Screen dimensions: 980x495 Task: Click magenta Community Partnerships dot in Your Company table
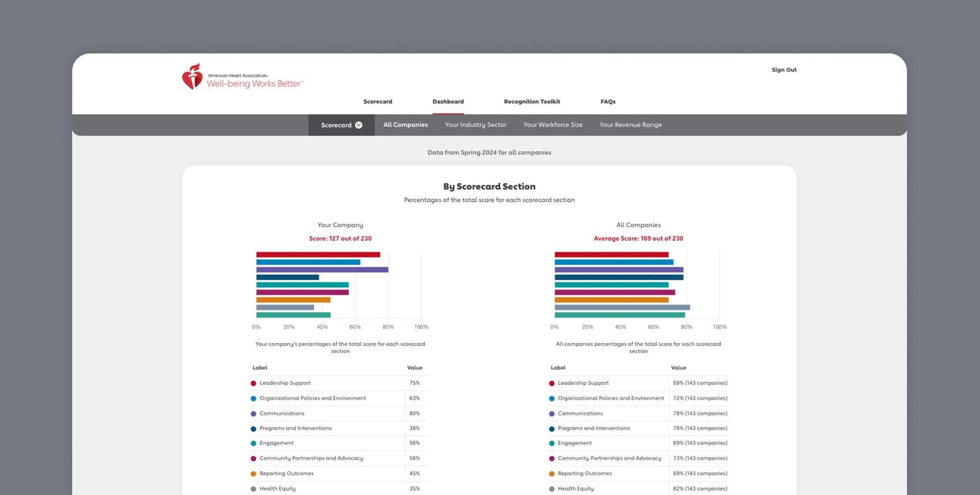coord(253,459)
